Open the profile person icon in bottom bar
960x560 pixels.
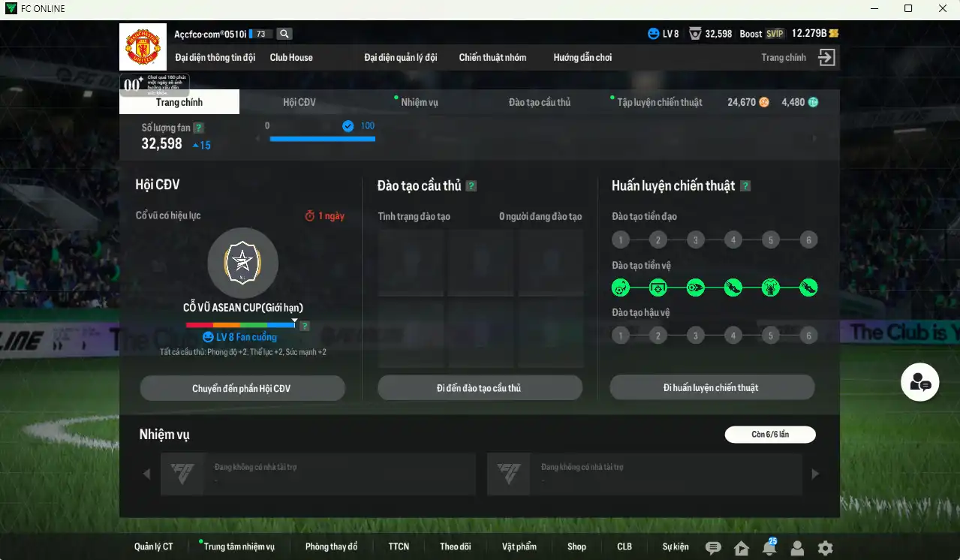point(797,548)
